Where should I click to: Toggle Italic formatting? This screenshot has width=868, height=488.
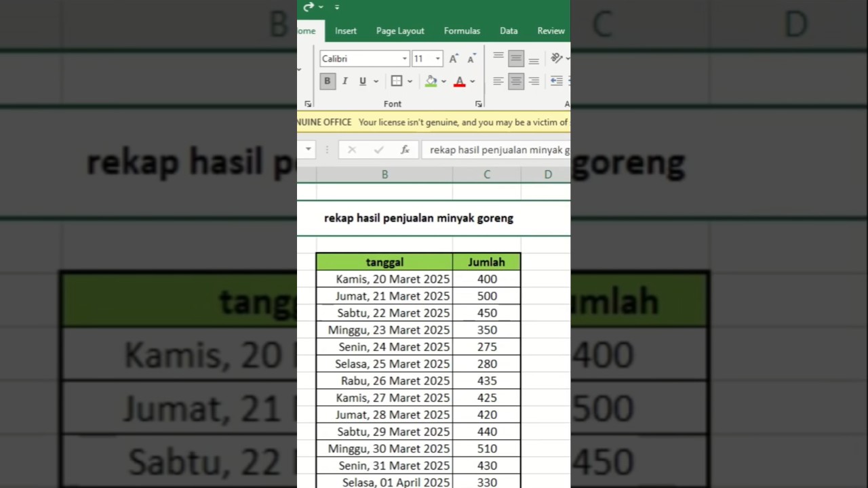tap(344, 81)
